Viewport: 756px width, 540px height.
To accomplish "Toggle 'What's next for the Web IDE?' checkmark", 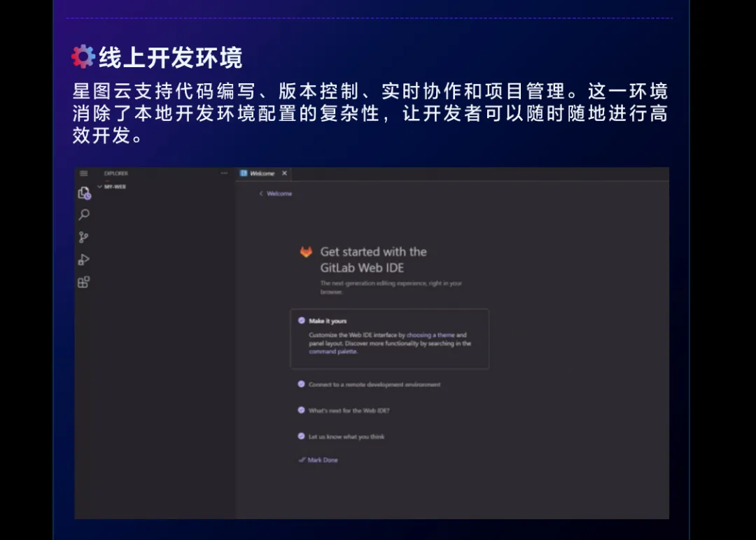I will point(302,410).
